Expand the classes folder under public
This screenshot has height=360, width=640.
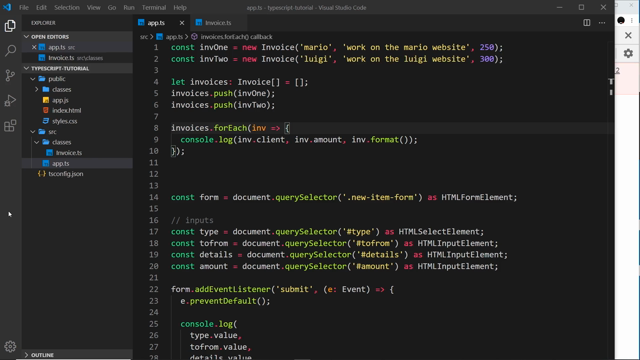(x=37, y=89)
